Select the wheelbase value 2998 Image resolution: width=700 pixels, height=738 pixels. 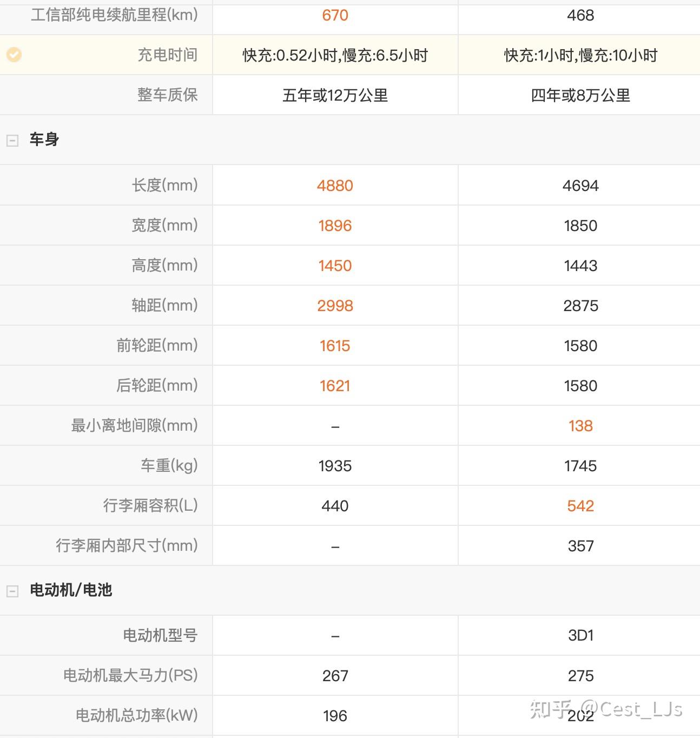(x=335, y=306)
